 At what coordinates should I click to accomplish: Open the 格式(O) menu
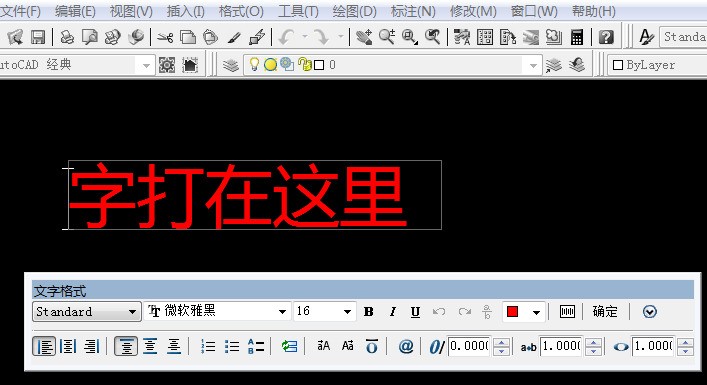click(241, 11)
